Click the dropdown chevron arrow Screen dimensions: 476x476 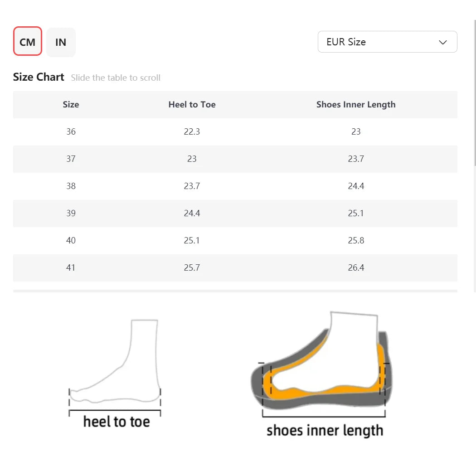442,42
